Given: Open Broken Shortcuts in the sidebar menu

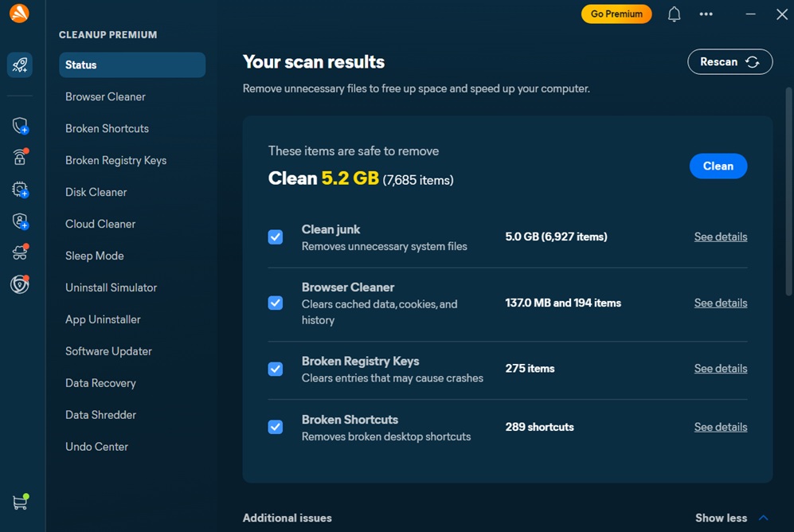Looking at the screenshot, I should click(x=107, y=128).
